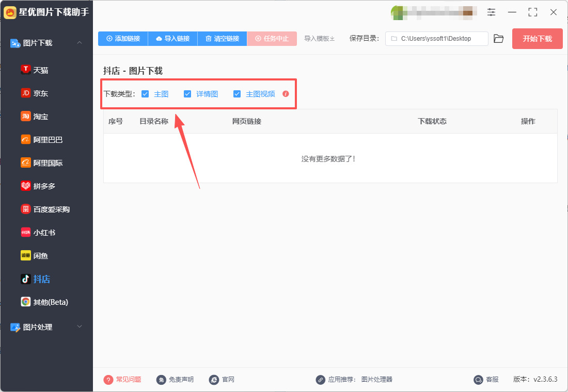This screenshot has height=392, width=568.
Task: Expand the 图片处理 section chevron
Action: click(x=80, y=327)
